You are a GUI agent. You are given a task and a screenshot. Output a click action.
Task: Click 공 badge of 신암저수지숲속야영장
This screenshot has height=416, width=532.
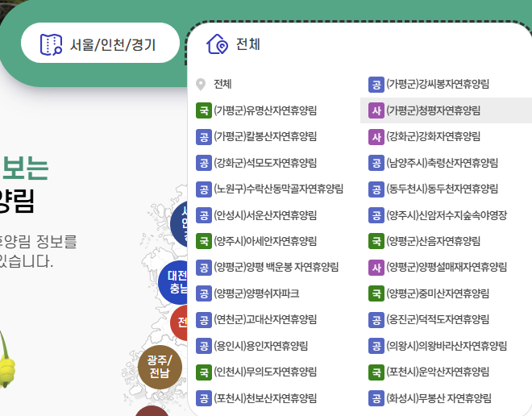click(x=376, y=215)
